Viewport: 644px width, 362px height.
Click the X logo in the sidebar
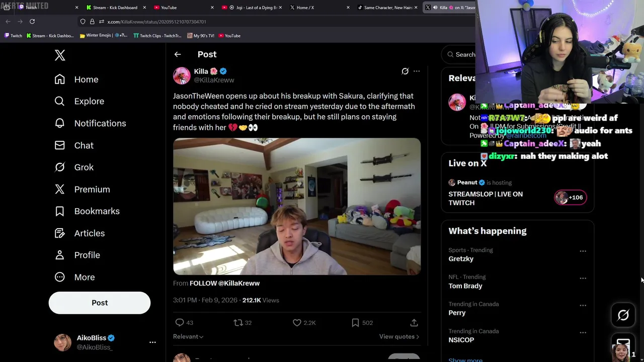tap(60, 55)
